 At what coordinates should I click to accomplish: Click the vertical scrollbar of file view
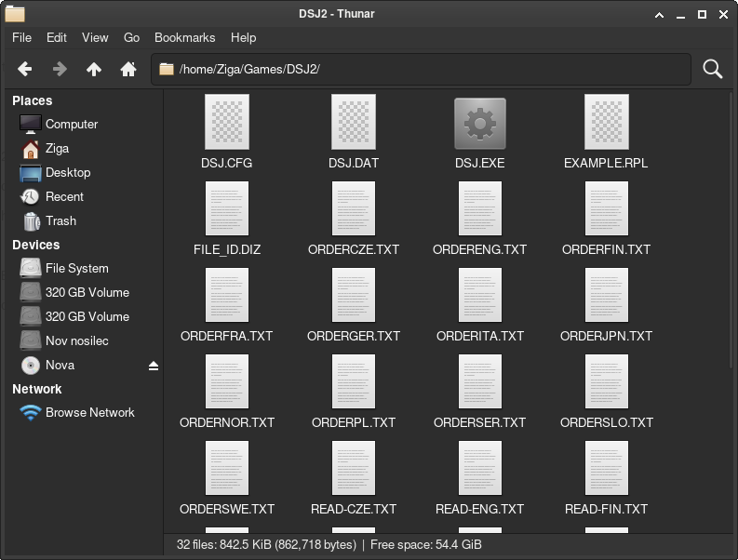click(731, 231)
